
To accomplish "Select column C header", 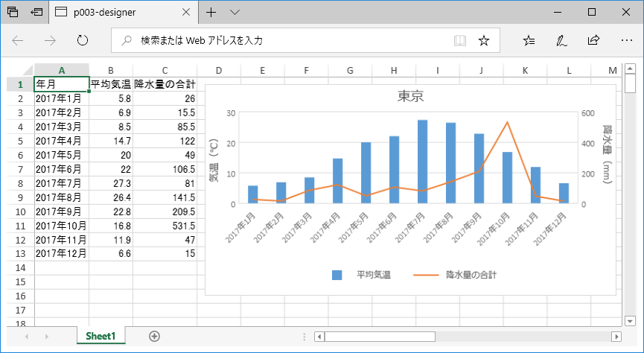I will click(x=165, y=70).
